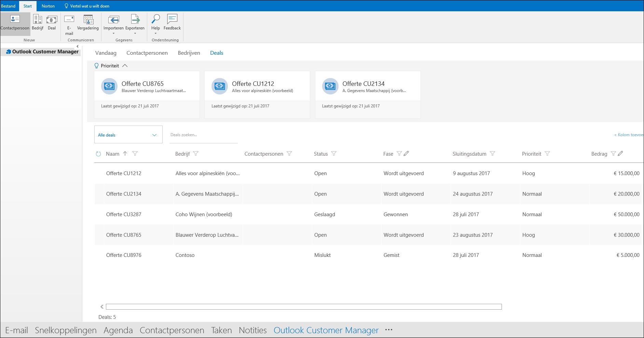Click the Naam column header

coord(112,154)
